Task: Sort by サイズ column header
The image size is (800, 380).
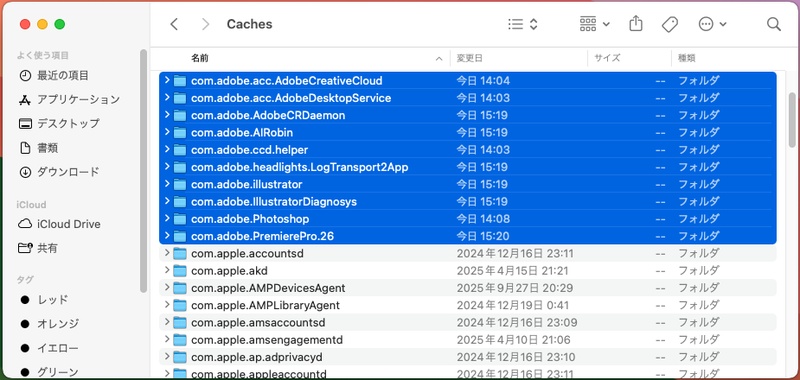Action: coord(607,58)
